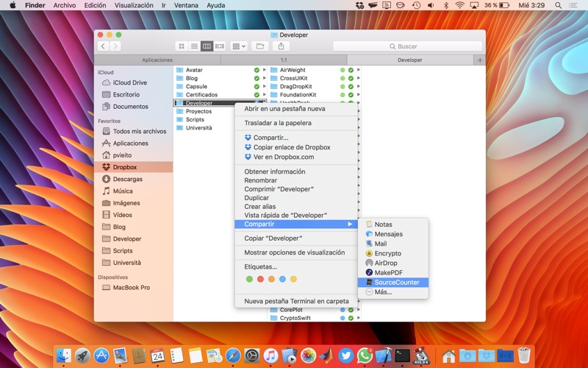
Task: Select Obtener información in context menu
Action: click(x=296, y=171)
